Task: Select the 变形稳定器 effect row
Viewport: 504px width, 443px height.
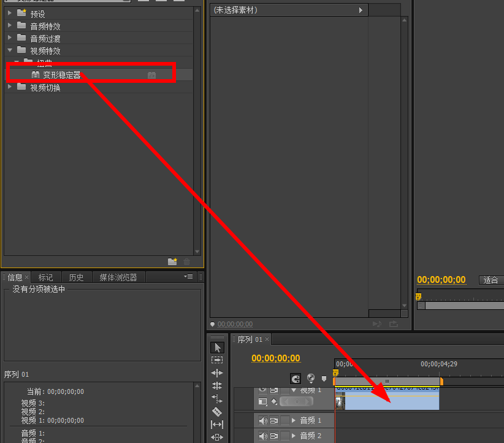Action: point(99,75)
